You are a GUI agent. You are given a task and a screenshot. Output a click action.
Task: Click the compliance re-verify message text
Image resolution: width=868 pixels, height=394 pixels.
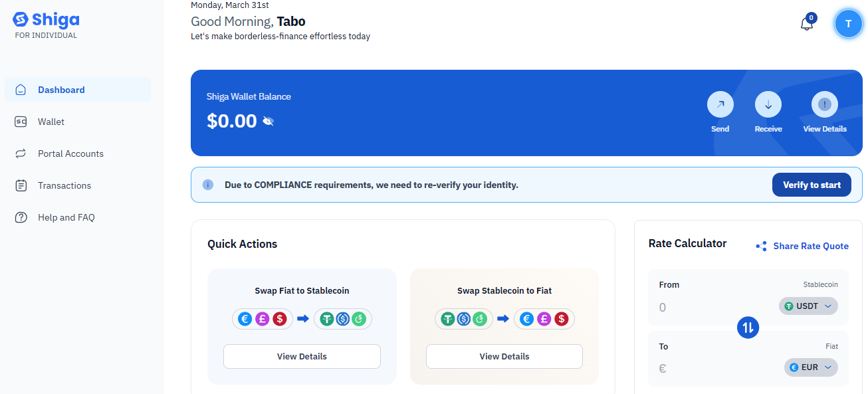(372, 185)
